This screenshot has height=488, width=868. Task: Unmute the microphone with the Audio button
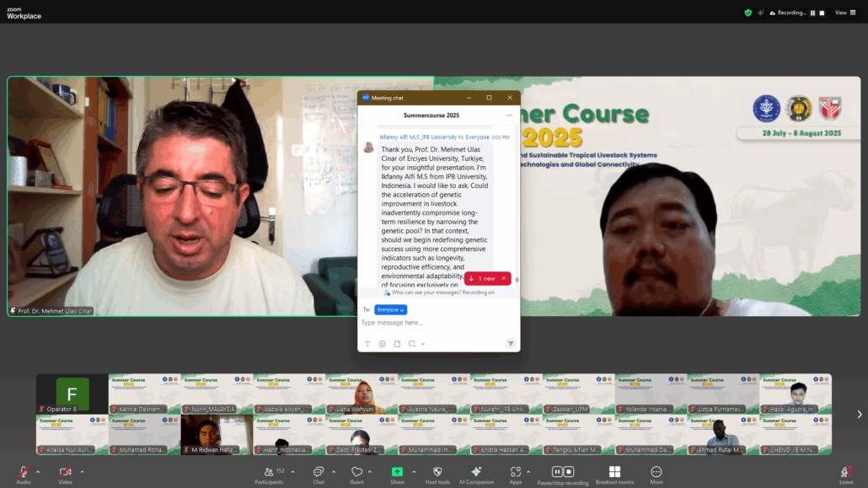click(x=24, y=473)
